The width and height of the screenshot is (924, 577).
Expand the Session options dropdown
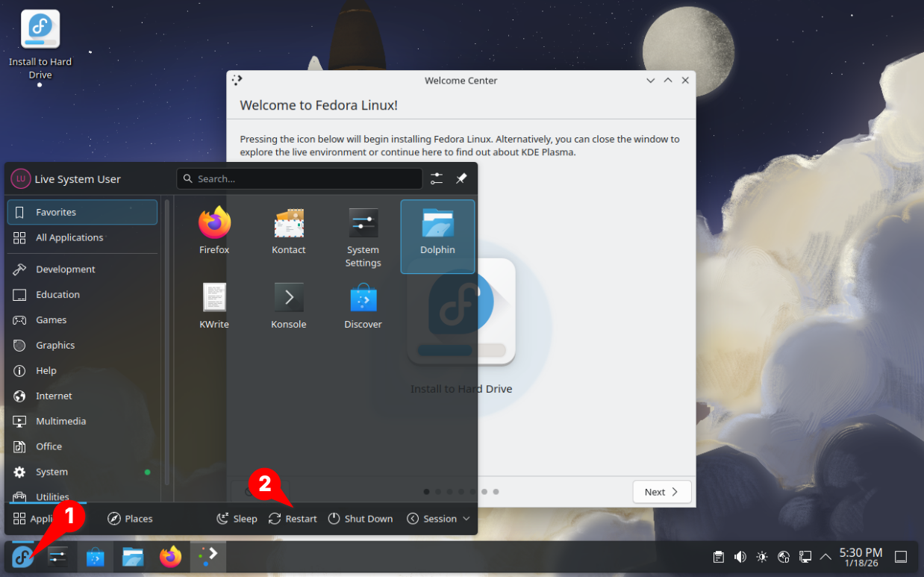tap(439, 519)
